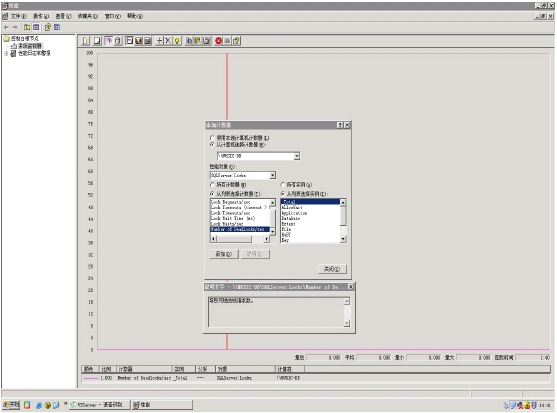The image size is (557, 413).
Task: Open the 收藏夹 menu
Action: [x=88, y=16]
